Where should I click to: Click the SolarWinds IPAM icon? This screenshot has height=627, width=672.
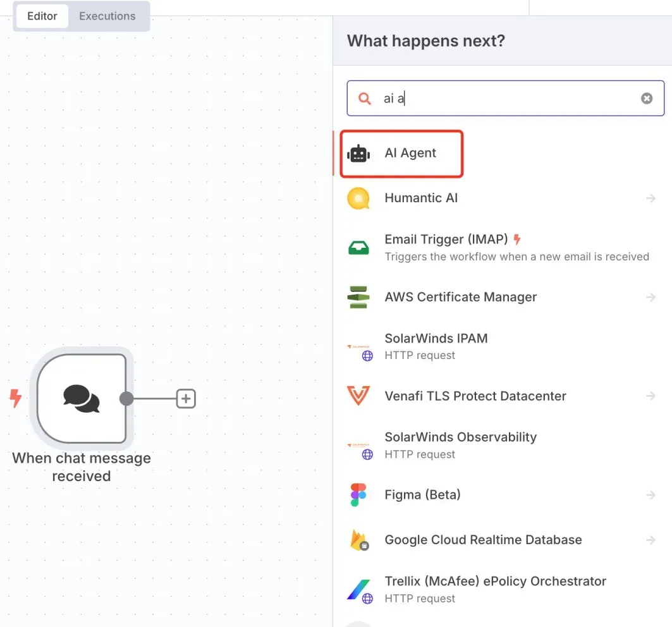(x=360, y=351)
